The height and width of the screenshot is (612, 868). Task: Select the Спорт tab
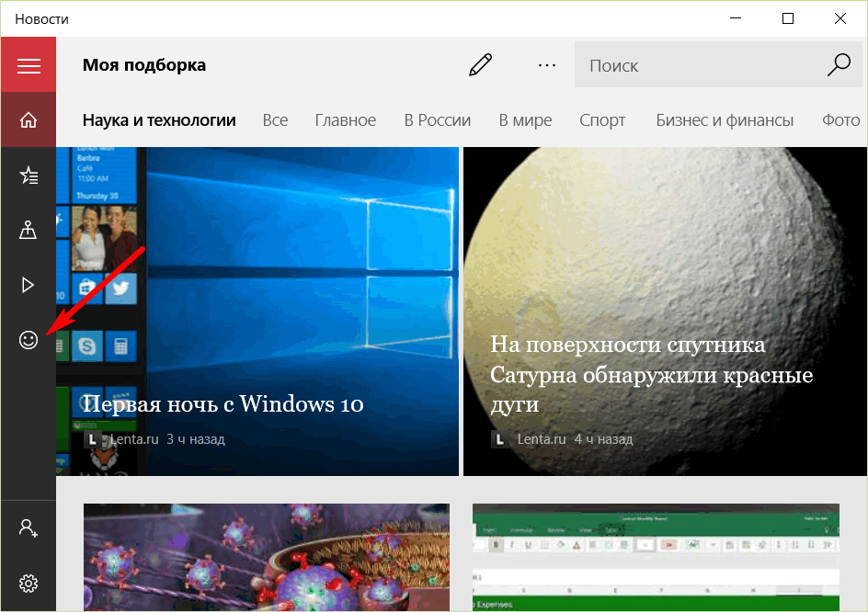[602, 120]
